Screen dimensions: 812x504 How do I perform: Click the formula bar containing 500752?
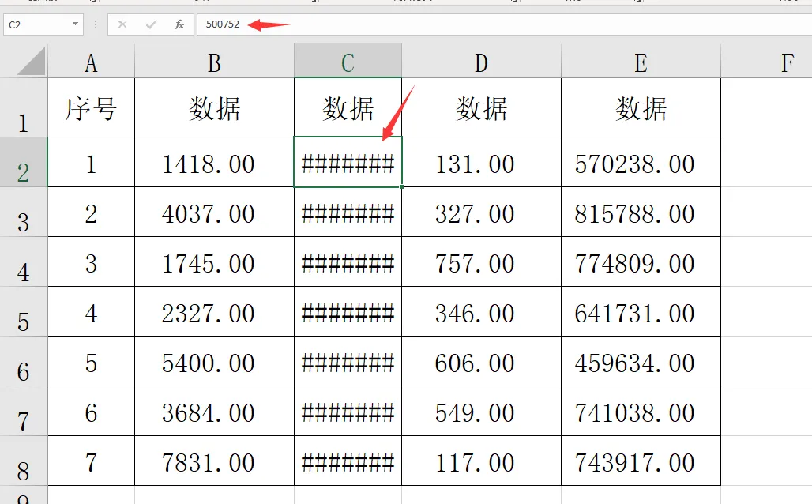[x=505, y=24]
